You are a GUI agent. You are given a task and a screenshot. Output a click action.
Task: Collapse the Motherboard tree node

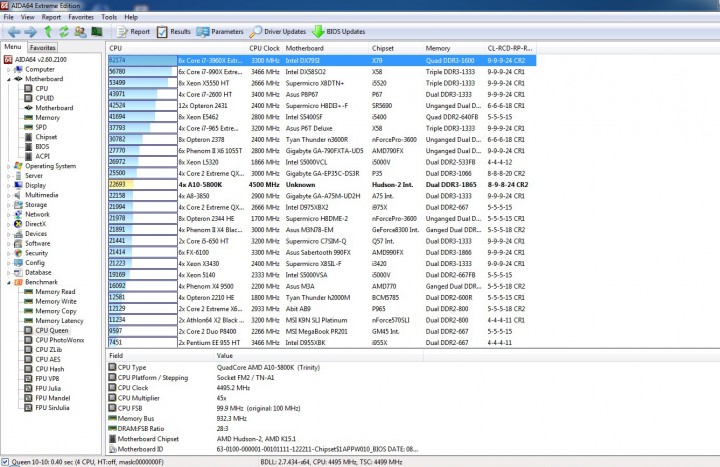pos(8,79)
